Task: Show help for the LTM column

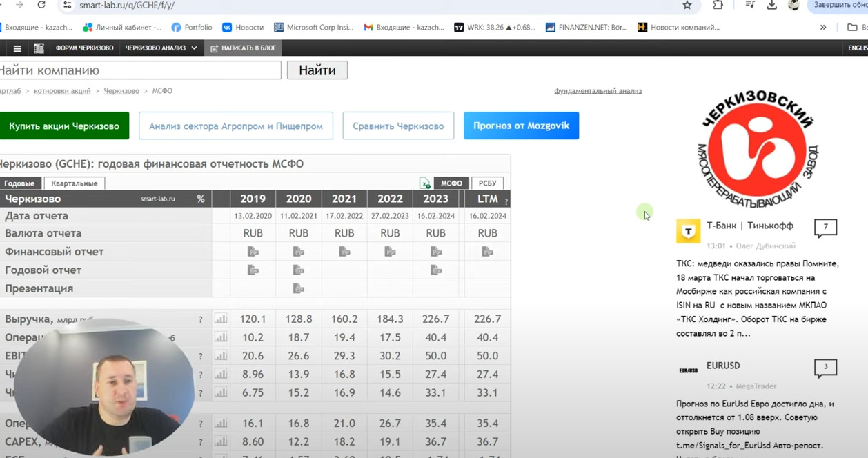Action: [506, 201]
